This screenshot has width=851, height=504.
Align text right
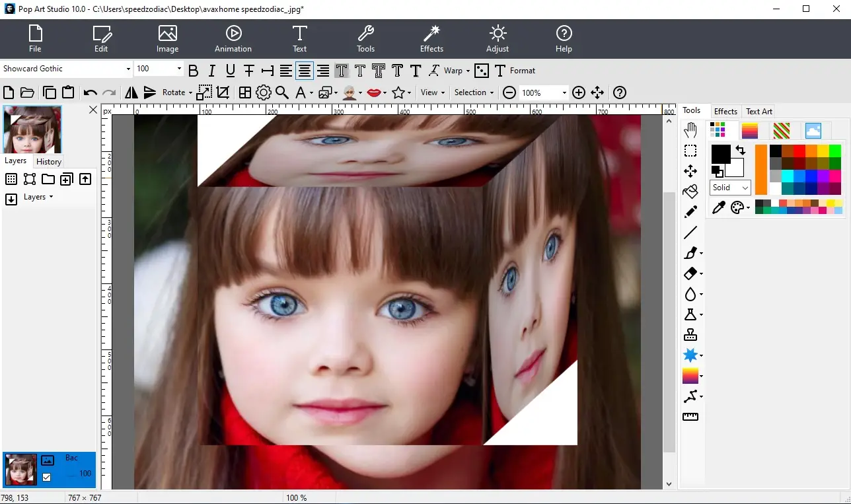pyautogui.click(x=322, y=70)
